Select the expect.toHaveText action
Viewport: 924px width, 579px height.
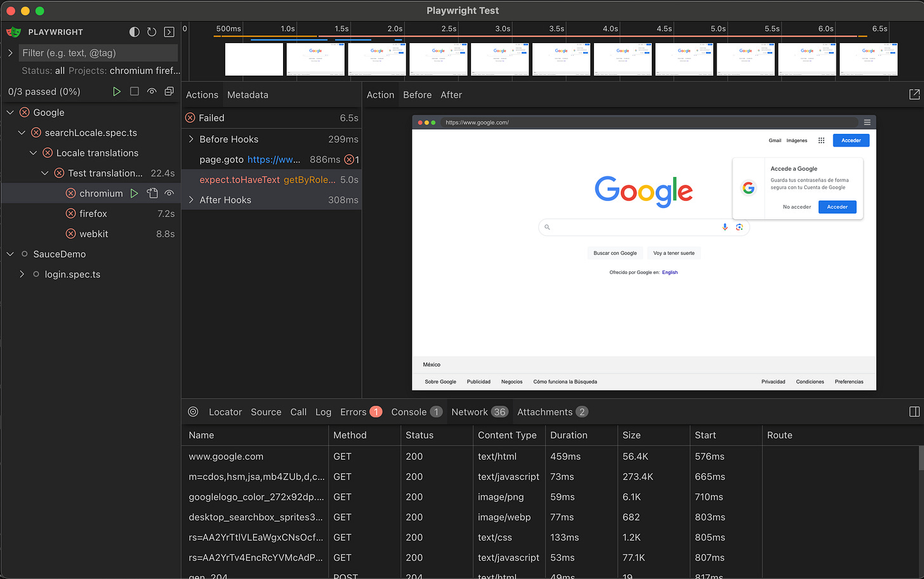click(272, 179)
